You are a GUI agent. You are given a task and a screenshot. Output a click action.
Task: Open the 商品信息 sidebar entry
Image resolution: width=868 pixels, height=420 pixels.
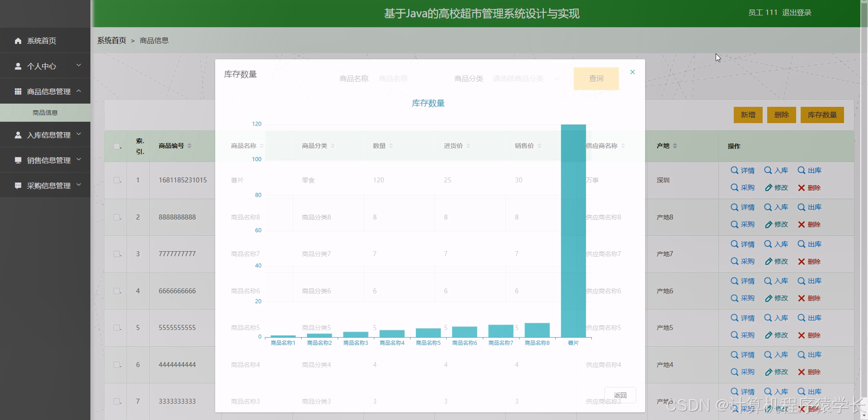pos(45,113)
